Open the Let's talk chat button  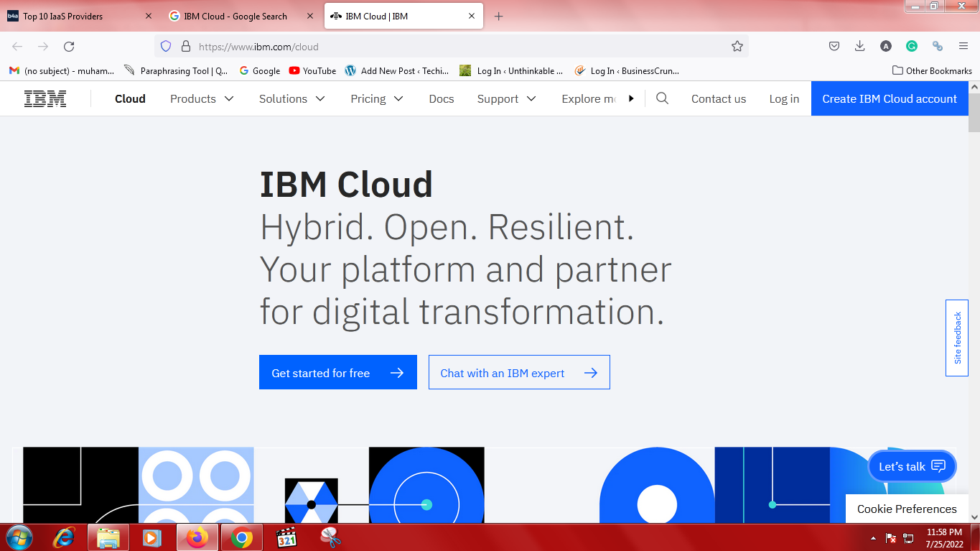coord(912,466)
